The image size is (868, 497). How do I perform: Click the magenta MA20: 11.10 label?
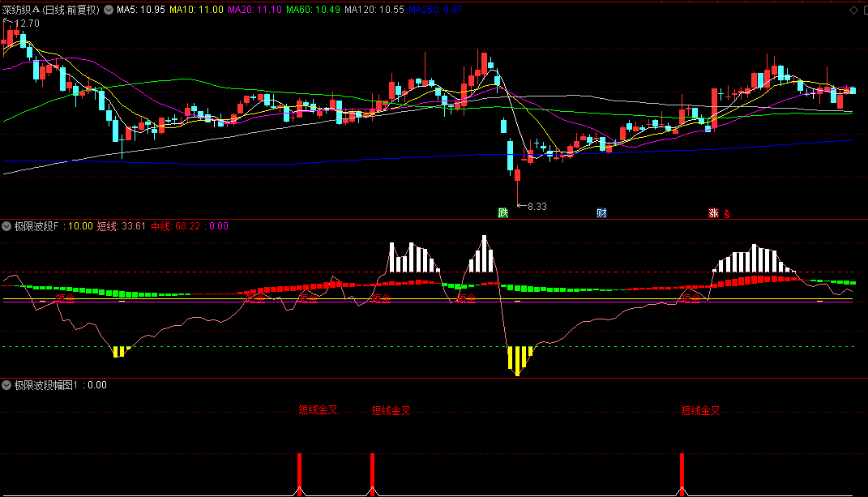[x=254, y=10]
